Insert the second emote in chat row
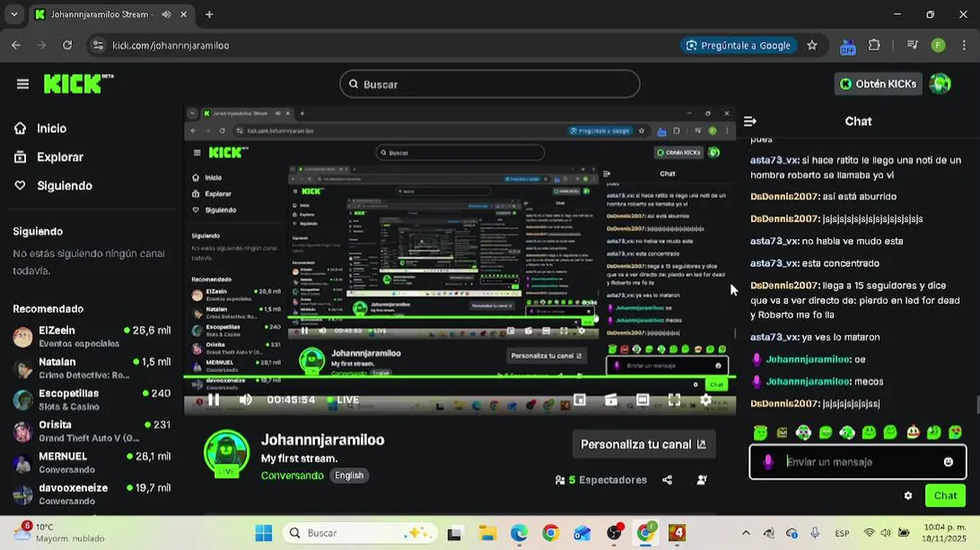980x550 pixels. pos(782,433)
